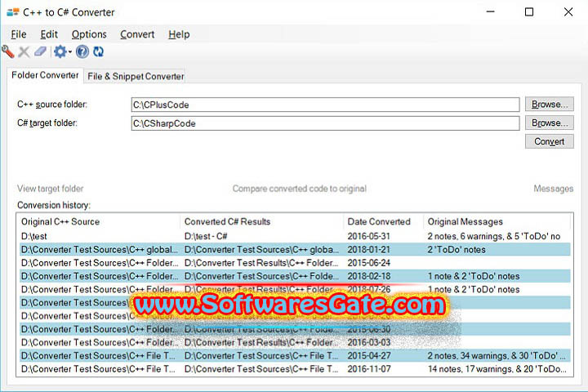Click the blue refresh arrows icon
Screen dimensions: 588x392
tap(98, 51)
